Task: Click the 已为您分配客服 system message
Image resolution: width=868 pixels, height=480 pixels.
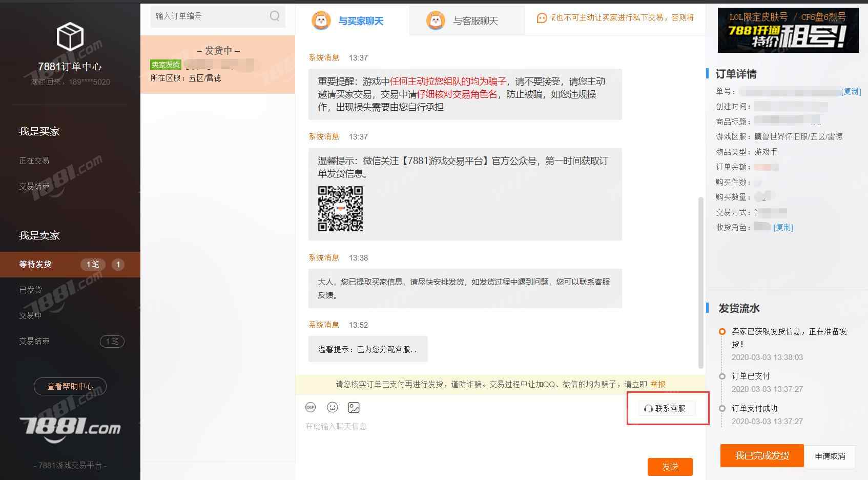Action: click(368, 349)
